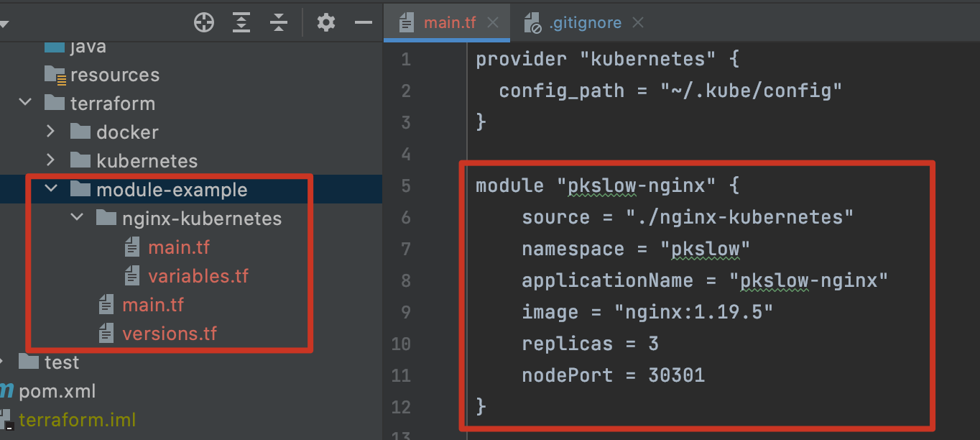Open variables.tf file

198,276
